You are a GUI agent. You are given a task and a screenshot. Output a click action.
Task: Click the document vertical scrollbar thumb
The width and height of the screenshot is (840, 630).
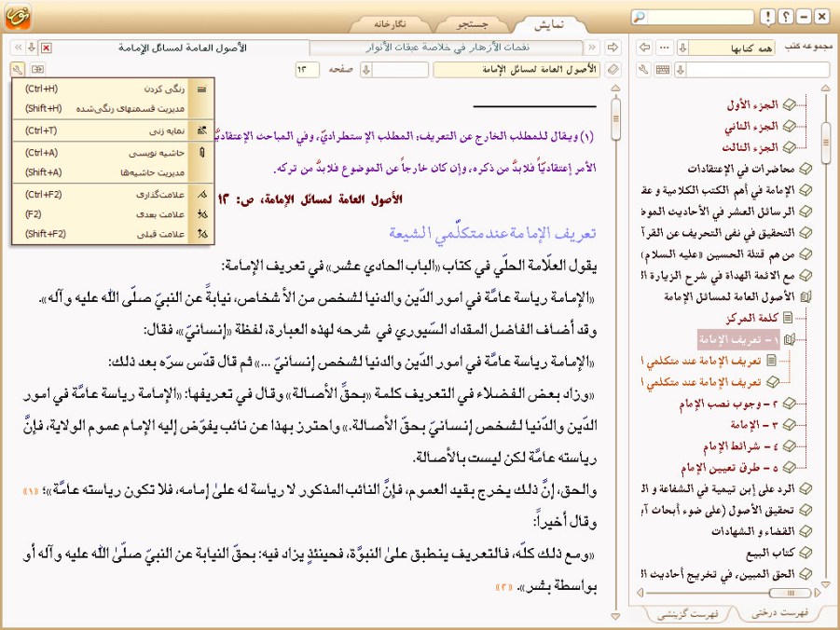(615, 119)
